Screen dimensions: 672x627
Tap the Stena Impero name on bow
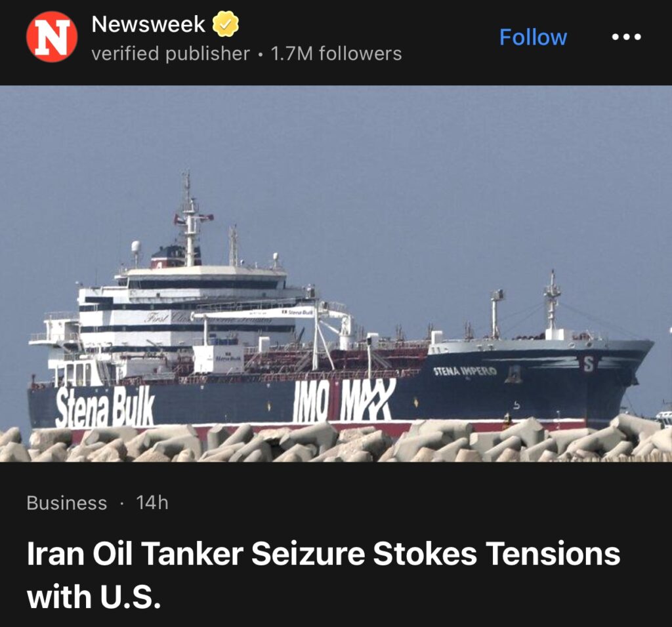(x=465, y=371)
